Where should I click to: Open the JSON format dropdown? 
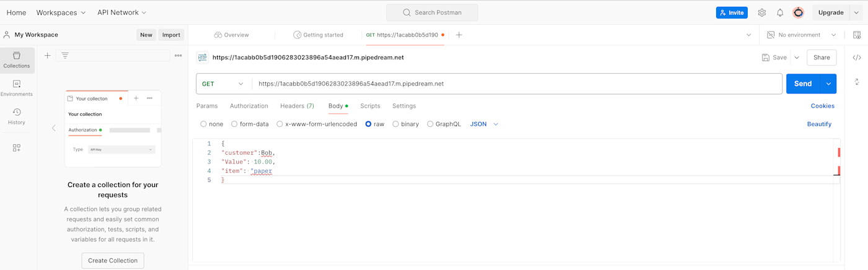484,124
